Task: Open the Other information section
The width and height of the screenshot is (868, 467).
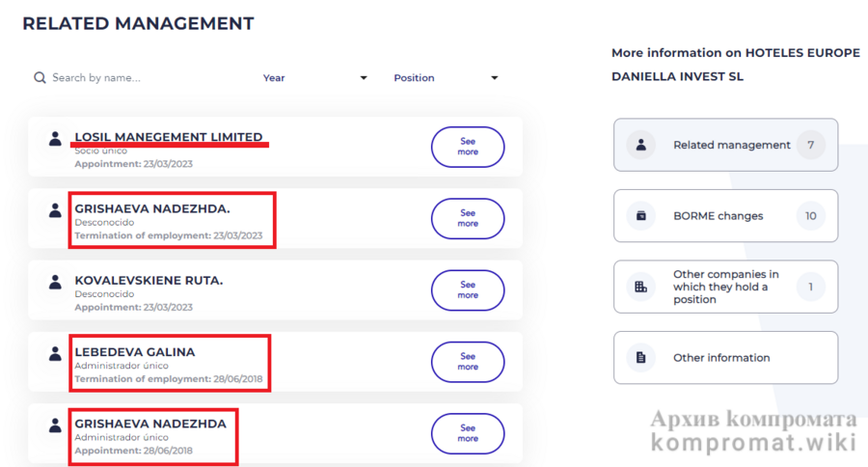Action: (725, 358)
